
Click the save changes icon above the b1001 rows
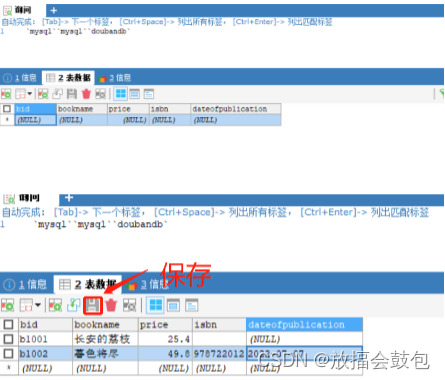[93, 305]
